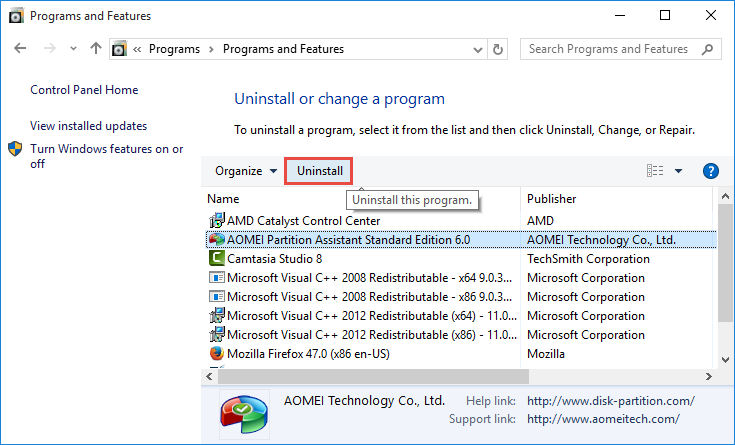Expand the address bar history dropdown
Viewport: 735px width, 445px height.
point(478,49)
